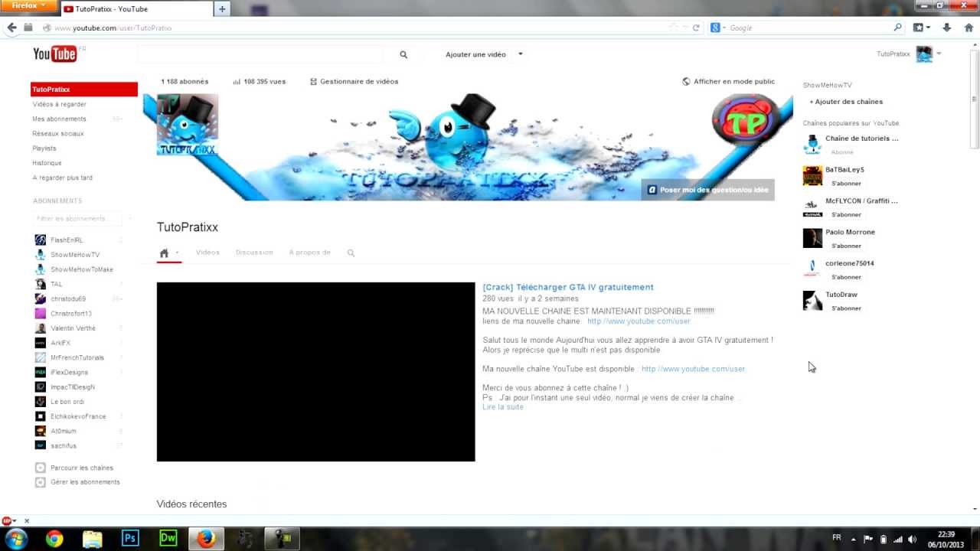
Task: Open Chrome from the taskbar
Action: pyautogui.click(x=54, y=539)
